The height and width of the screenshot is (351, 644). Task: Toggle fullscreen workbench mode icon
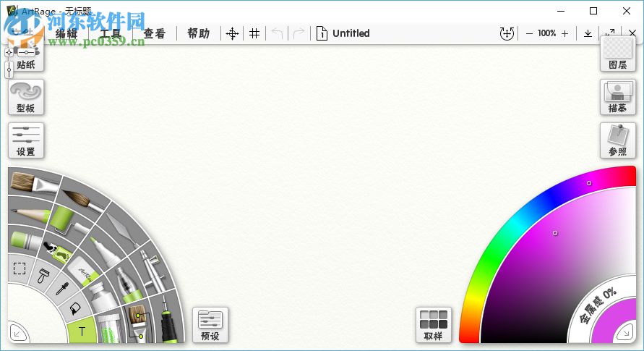610,32
